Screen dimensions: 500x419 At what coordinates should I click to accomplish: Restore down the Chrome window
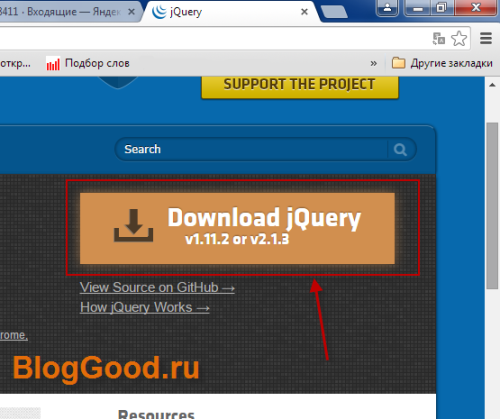pyautogui.click(x=441, y=7)
